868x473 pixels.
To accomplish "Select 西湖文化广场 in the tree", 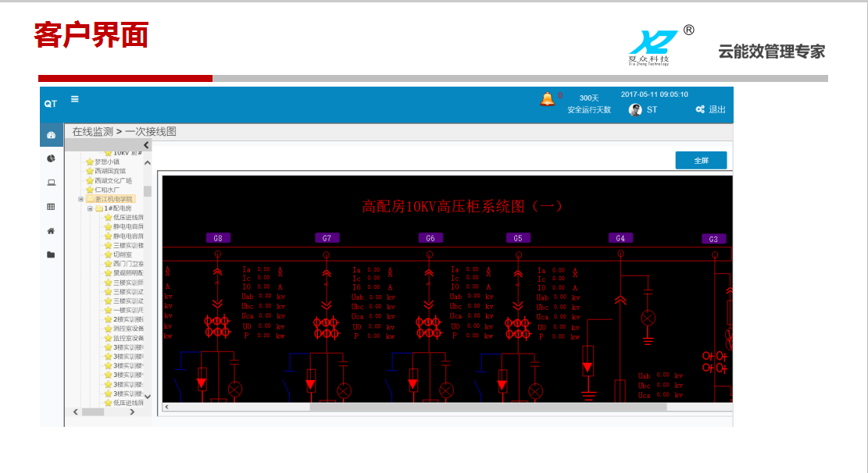I will click(x=113, y=181).
